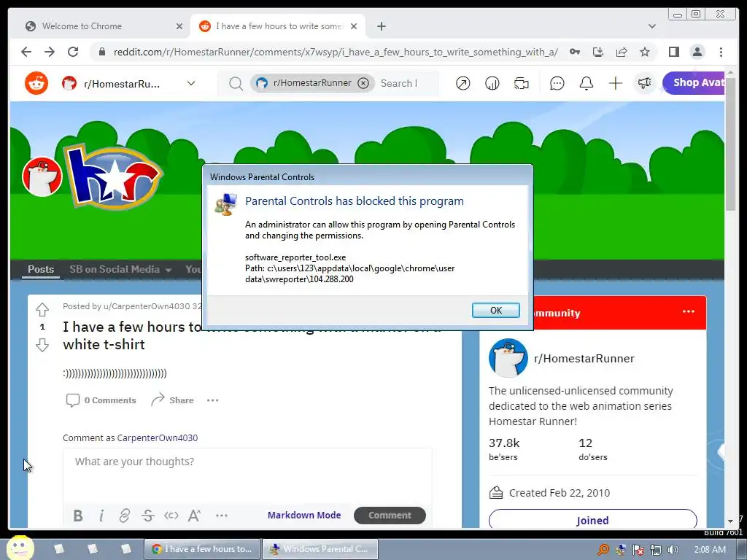The image size is (747, 560).
Task: Toggle italic in comment editor
Action: (101, 516)
